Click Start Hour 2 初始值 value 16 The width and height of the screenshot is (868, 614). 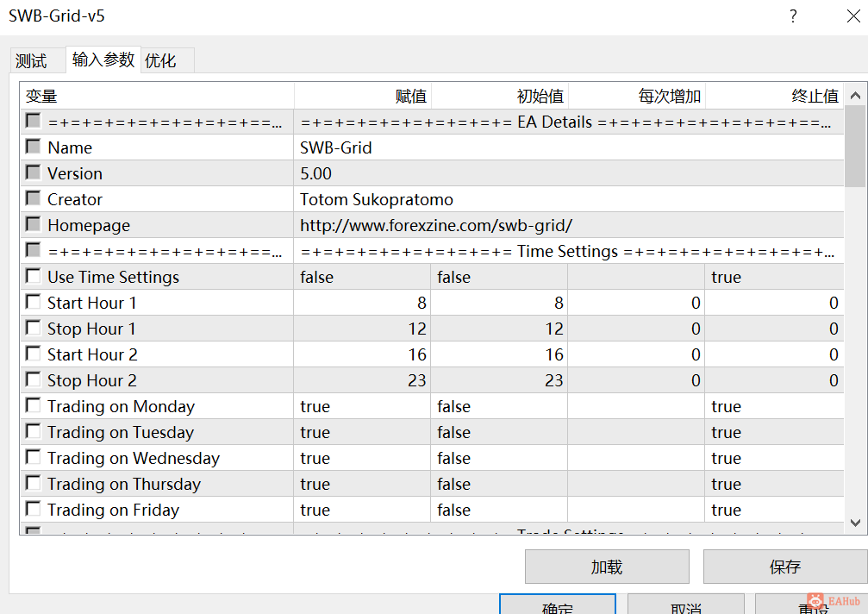[499, 354]
